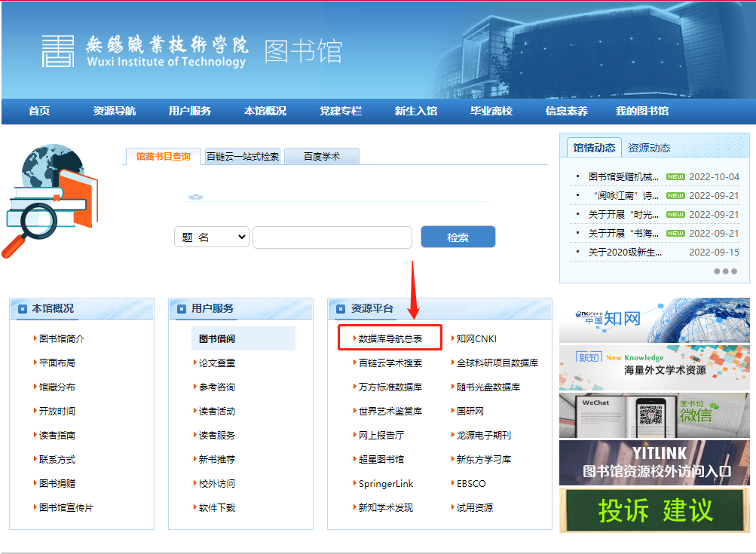The image size is (756, 554).
Task: Expand the 题名 search field dropdown
Action: click(x=211, y=237)
